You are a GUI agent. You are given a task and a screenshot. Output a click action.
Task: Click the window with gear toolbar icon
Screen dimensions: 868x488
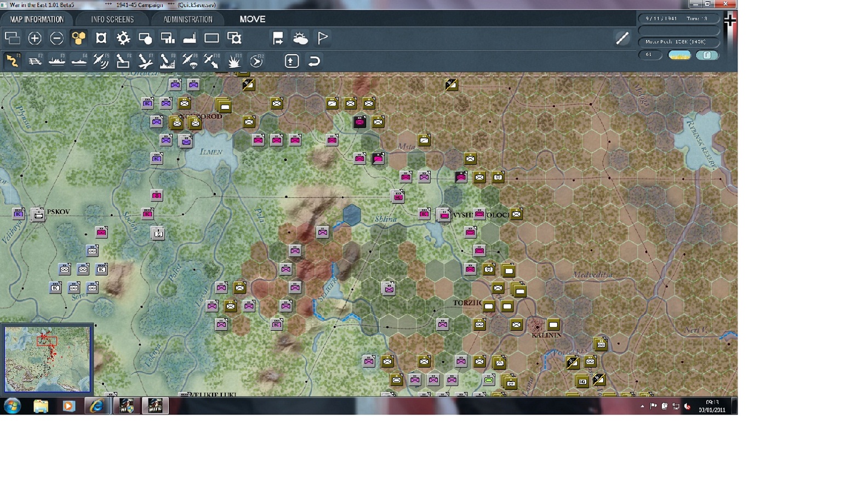pyautogui.click(x=234, y=38)
